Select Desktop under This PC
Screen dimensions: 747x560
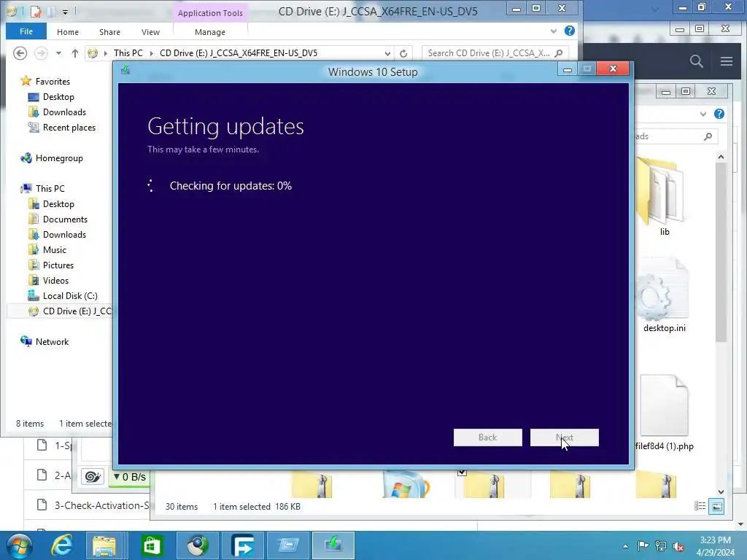58,204
